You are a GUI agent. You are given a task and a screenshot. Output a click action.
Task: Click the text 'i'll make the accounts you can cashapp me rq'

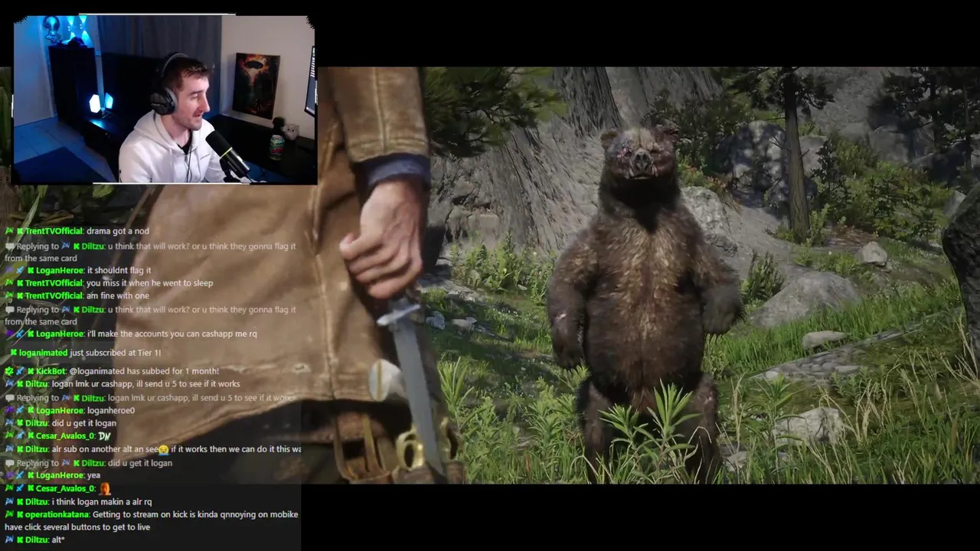point(172,334)
